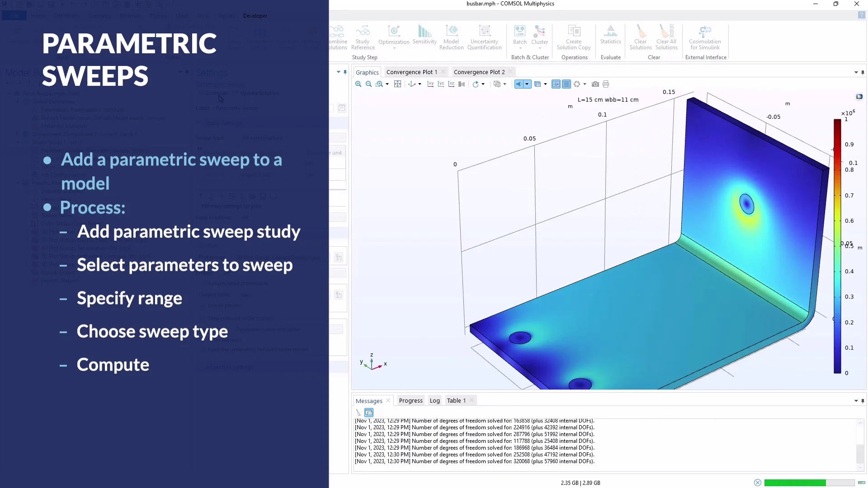Click the Zoom Out graphics icon
The image size is (868, 488).
(368, 84)
